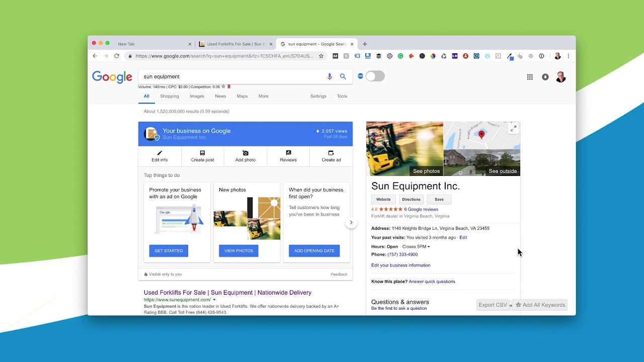
Task: Click the map thumbnail with red pin
Action: 481,135
